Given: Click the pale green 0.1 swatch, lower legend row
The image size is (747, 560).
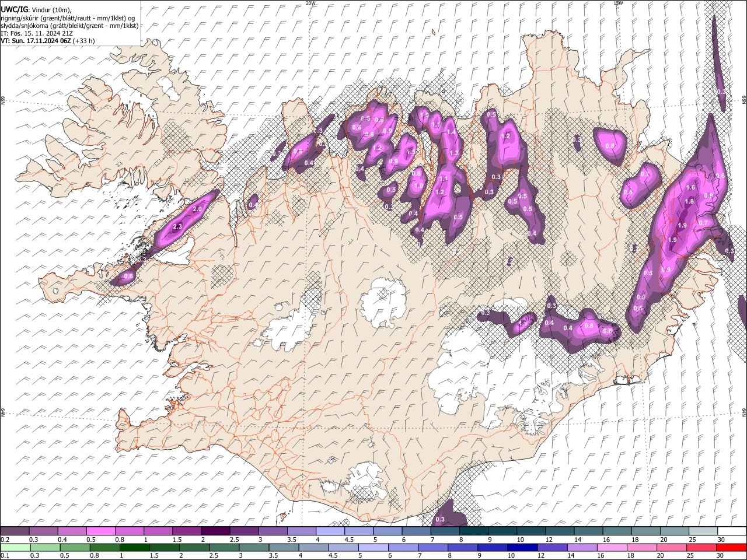Looking at the screenshot, I should pyautogui.click(x=15, y=547).
